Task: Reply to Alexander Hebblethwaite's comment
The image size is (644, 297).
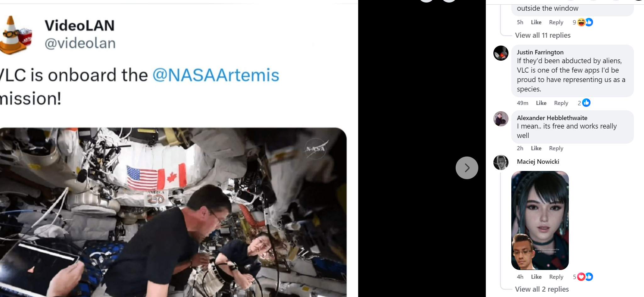Action: [556, 148]
